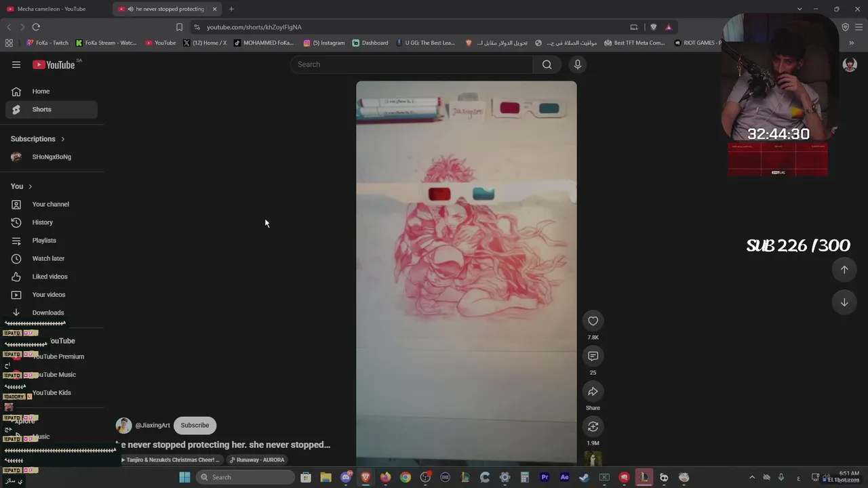Show hidden system tray icons

751,477
